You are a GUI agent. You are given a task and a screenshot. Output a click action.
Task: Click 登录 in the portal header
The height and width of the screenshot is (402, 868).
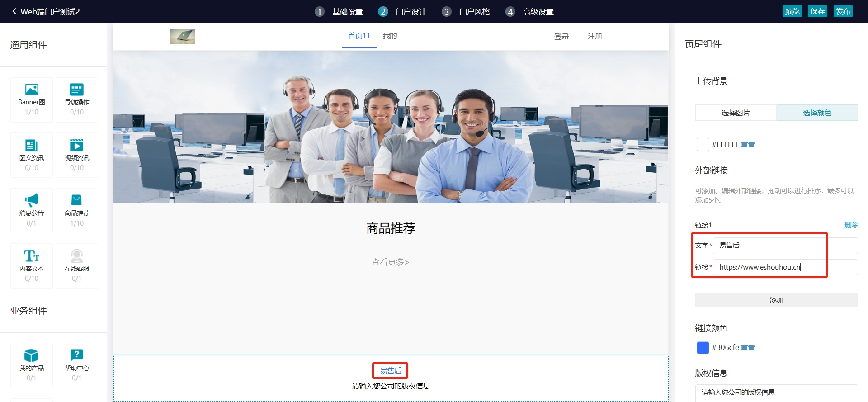pyautogui.click(x=561, y=36)
